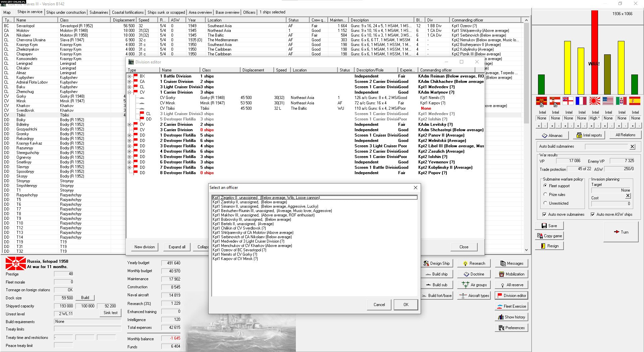This screenshot has height=352, width=644.
Task: Open Intel reports
Action: (x=589, y=135)
